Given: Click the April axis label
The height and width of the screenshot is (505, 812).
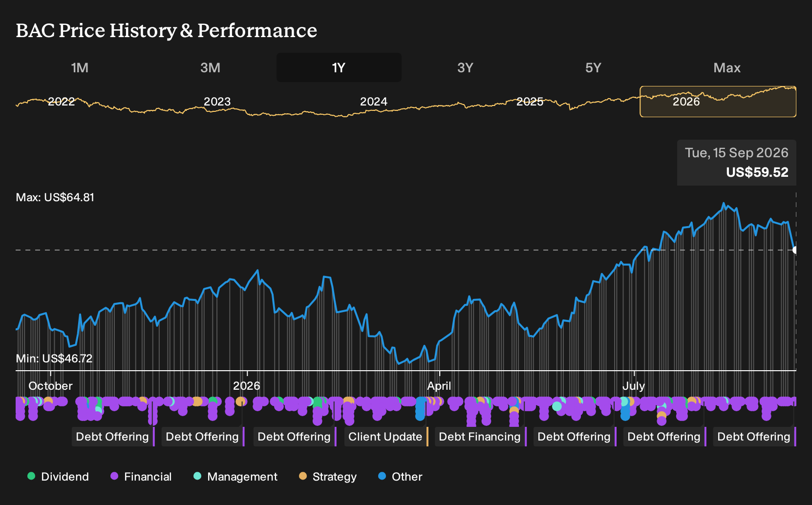Looking at the screenshot, I should pos(439,386).
